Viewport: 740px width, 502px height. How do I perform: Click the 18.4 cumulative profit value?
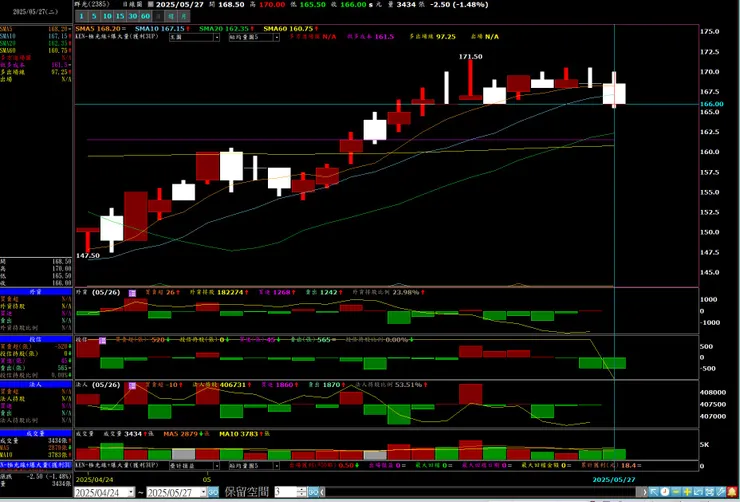click(629, 466)
